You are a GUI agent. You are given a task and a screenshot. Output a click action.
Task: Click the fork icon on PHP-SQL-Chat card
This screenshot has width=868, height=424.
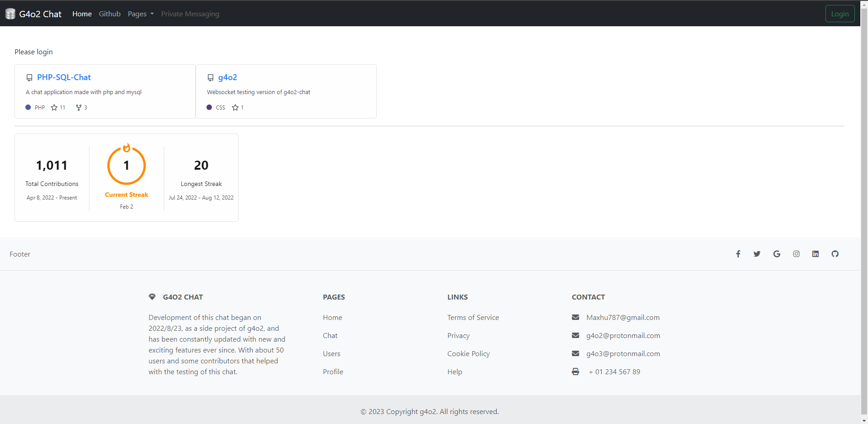(79, 108)
